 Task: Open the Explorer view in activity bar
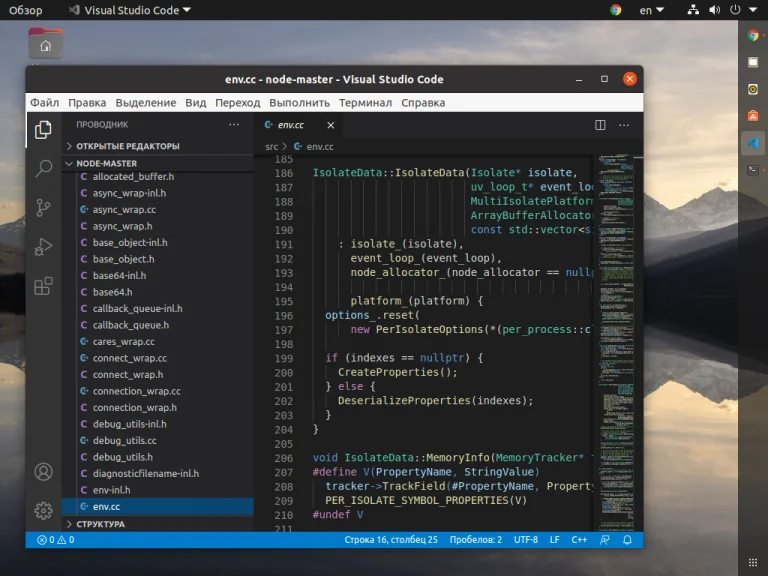tap(43, 130)
